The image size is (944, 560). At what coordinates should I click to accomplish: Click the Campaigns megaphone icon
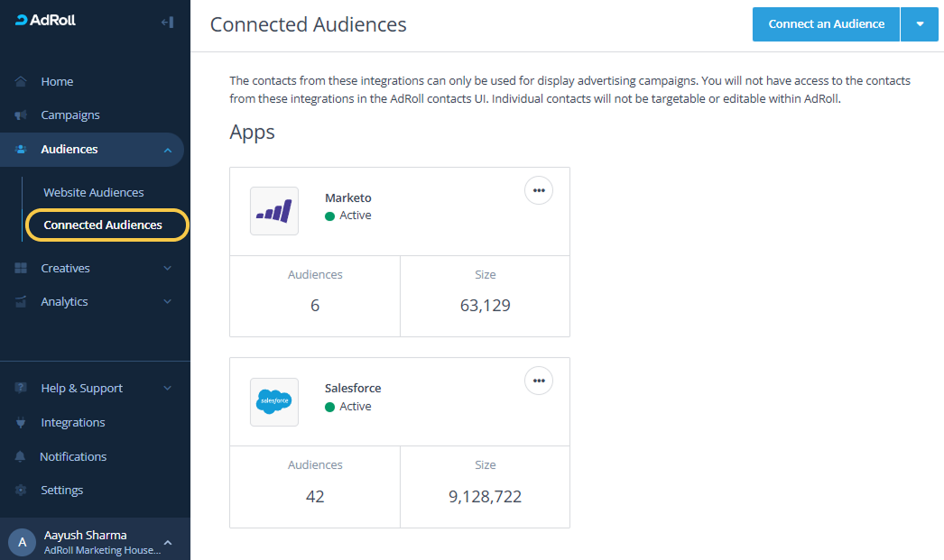tap(21, 115)
